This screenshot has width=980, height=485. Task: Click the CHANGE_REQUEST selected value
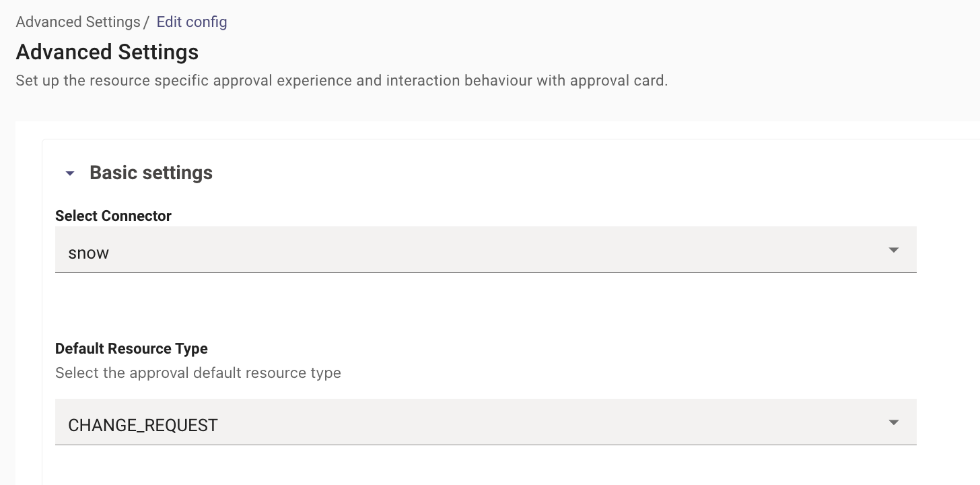coord(143,426)
